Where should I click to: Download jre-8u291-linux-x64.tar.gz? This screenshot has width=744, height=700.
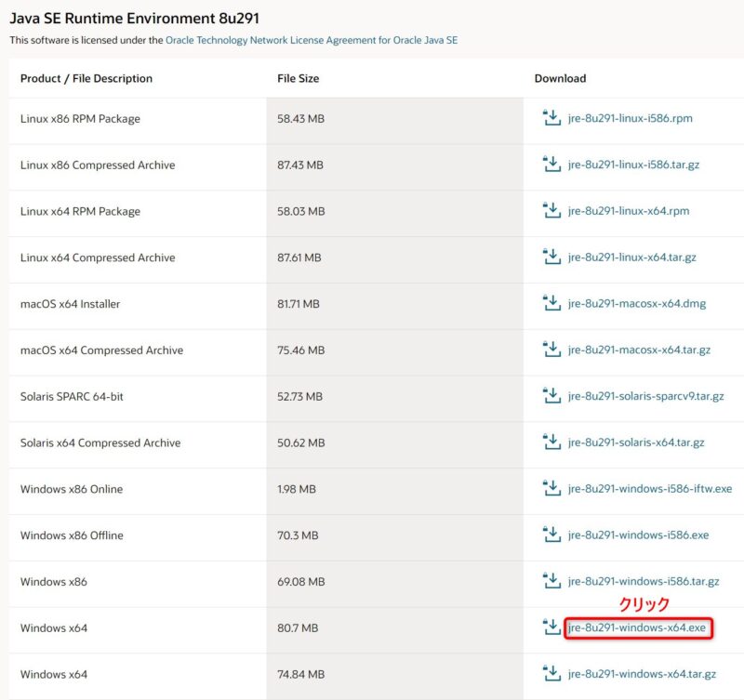point(632,258)
